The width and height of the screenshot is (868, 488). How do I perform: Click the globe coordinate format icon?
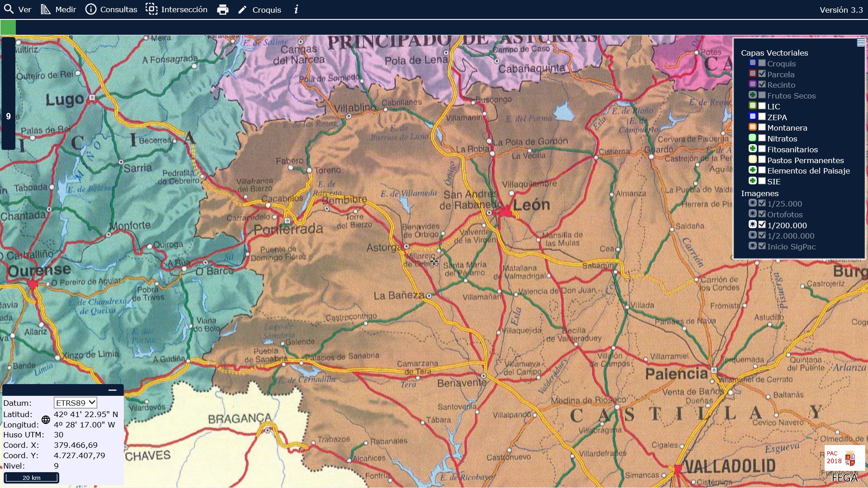(x=46, y=420)
